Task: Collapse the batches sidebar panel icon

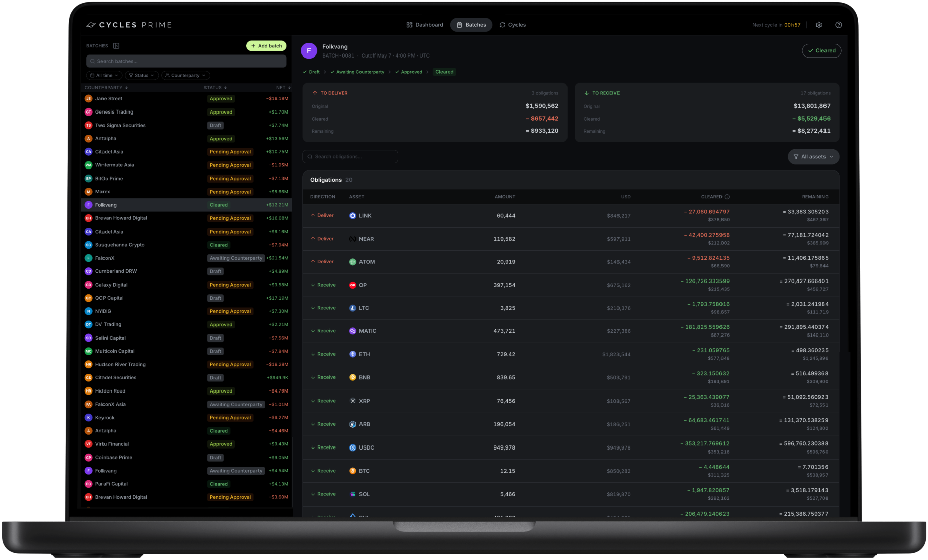Action: pyautogui.click(x=116, y=46)
